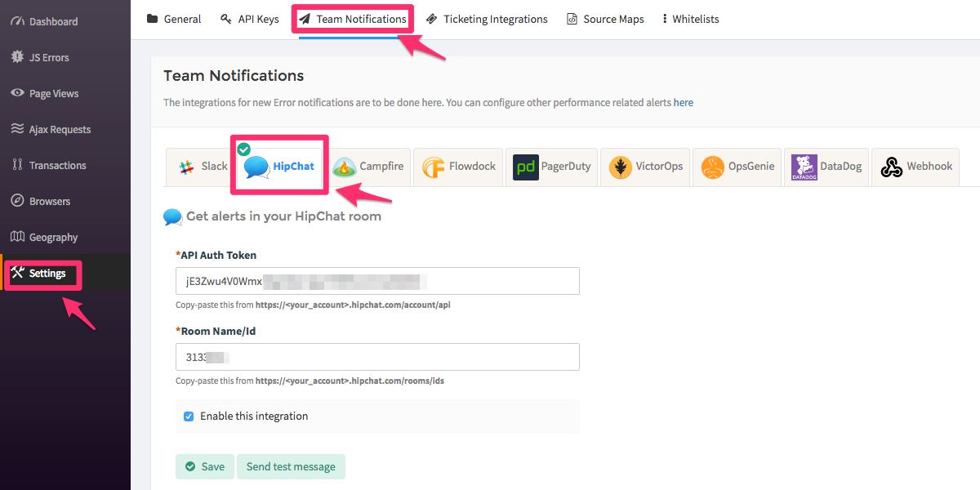Toggle Enable this integration checkbox
980x490 pixels.
(189, 416)
